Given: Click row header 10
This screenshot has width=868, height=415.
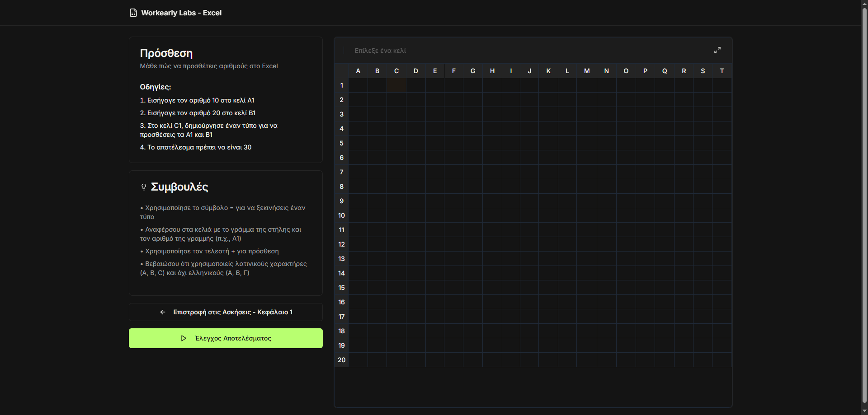Looking at the screenshot, I should click(341, 215).
